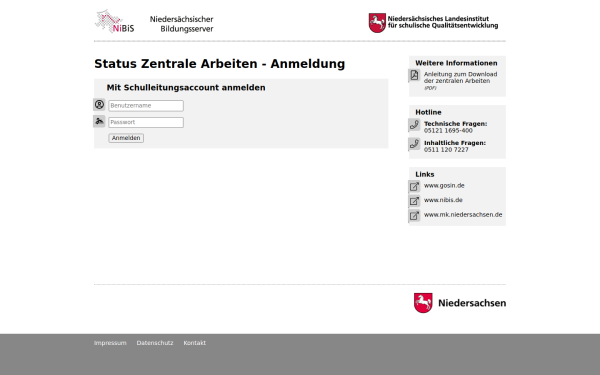Screen dimensions: 600x375
Task: Click the technical hotline number 05121 1695-400
Action: tap(448, 130)
